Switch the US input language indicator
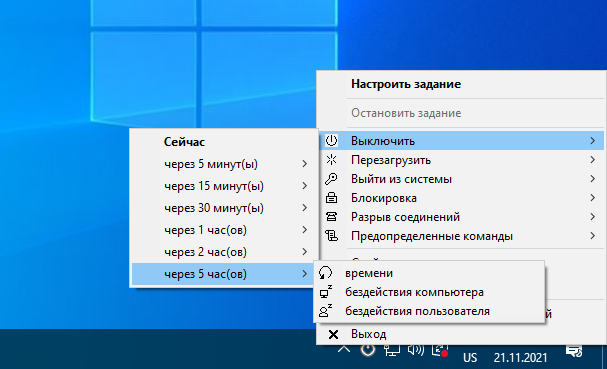This screenshot has height=369, width=607. 470,357
